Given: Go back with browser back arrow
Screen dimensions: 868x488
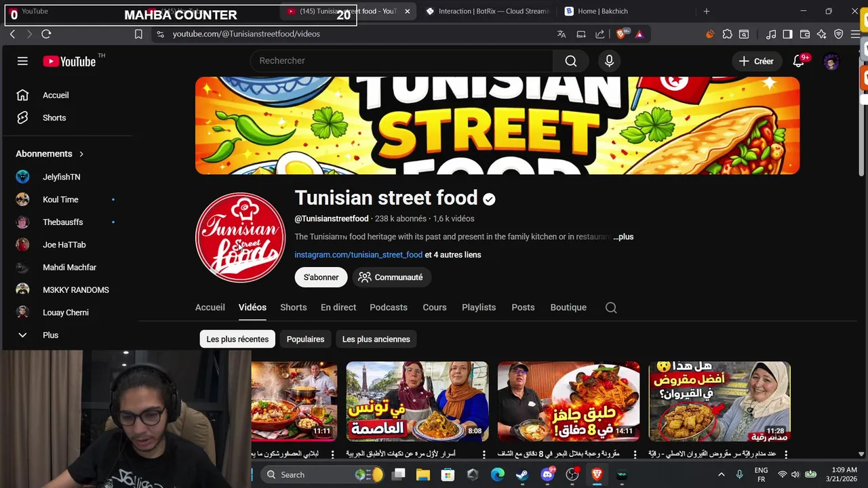Looking at the screenshot, I should 12,34.
